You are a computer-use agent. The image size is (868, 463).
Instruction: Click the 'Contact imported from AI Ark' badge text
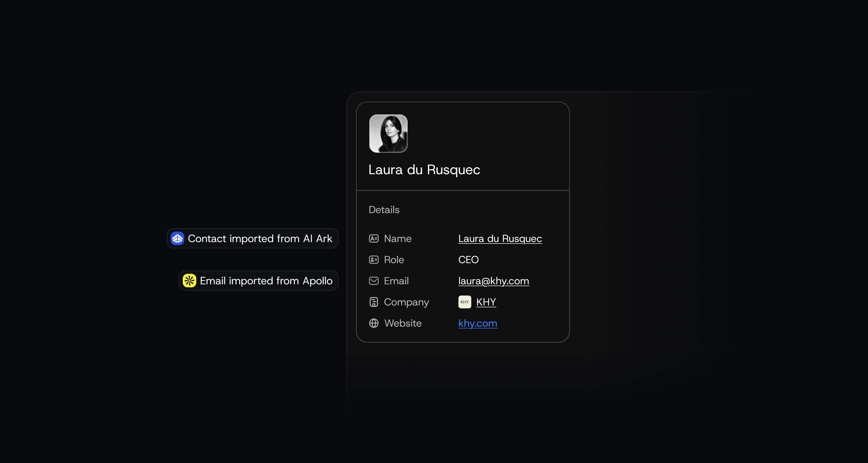[x=260, y=238]
